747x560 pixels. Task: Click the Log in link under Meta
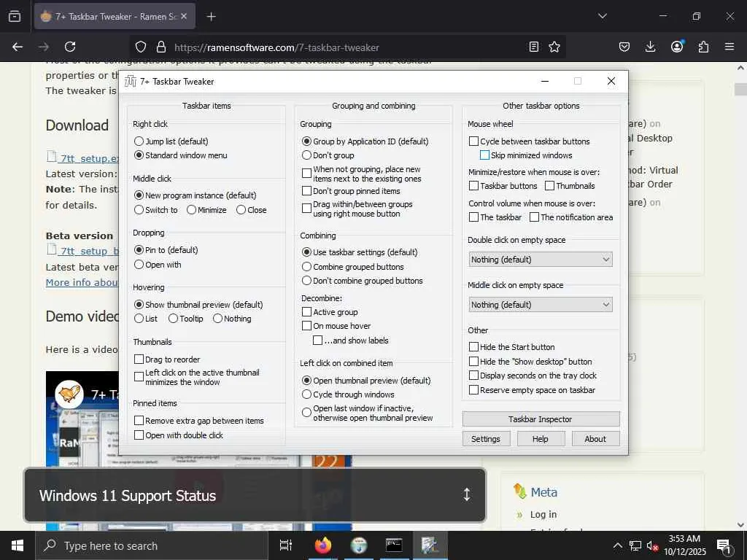pos(543,514)
